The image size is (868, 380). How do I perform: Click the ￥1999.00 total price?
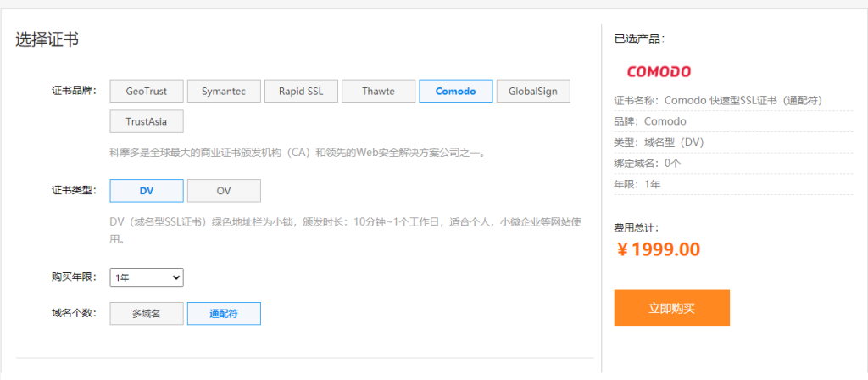pyautogui.click(x=658, y=250)
